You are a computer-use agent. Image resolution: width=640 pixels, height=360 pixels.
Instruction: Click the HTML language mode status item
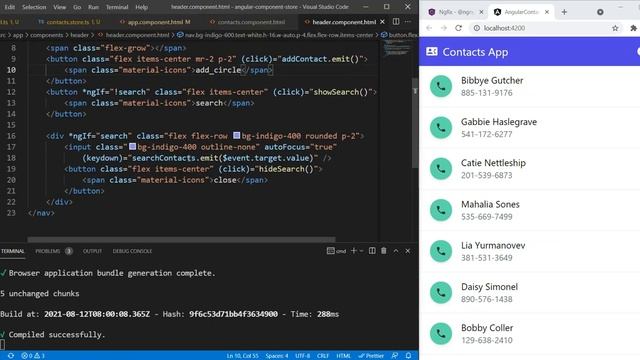click(343, 356)
